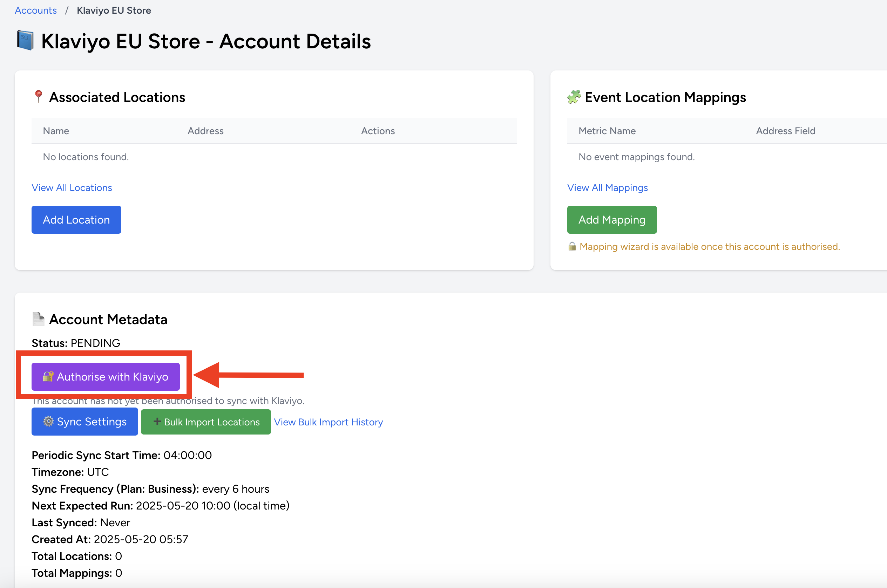
Task: Click the puzzle piece icon near Event Location Mappings
Action: 574,97
